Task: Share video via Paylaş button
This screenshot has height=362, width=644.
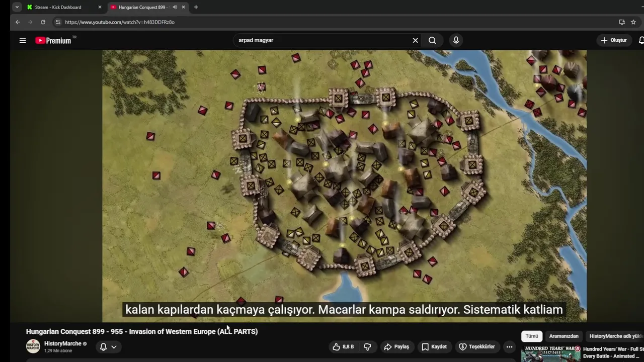Action: [396, 347]
